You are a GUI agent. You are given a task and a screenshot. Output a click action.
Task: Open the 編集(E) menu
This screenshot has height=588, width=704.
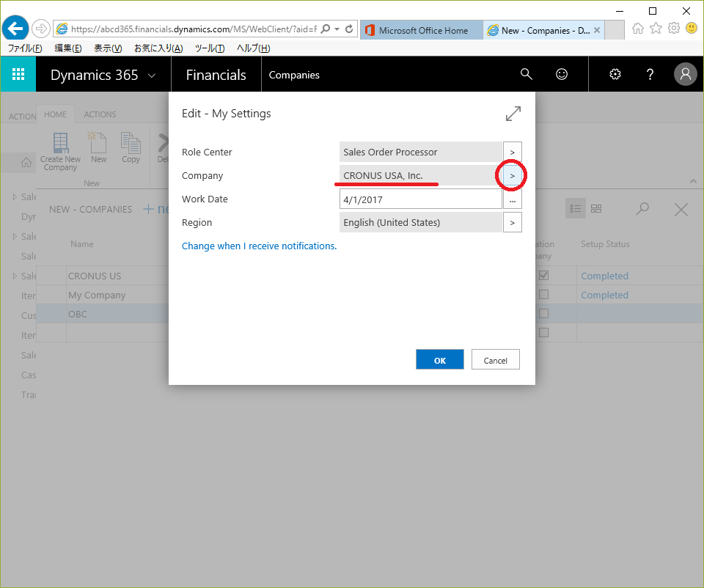click(x=67, y=48)
